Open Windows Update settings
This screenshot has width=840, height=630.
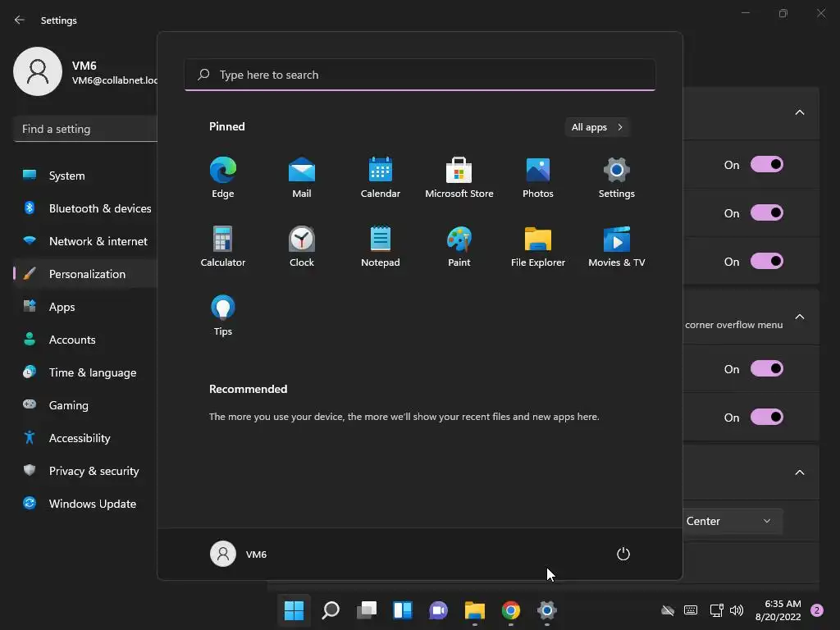[x=85, y=504]
